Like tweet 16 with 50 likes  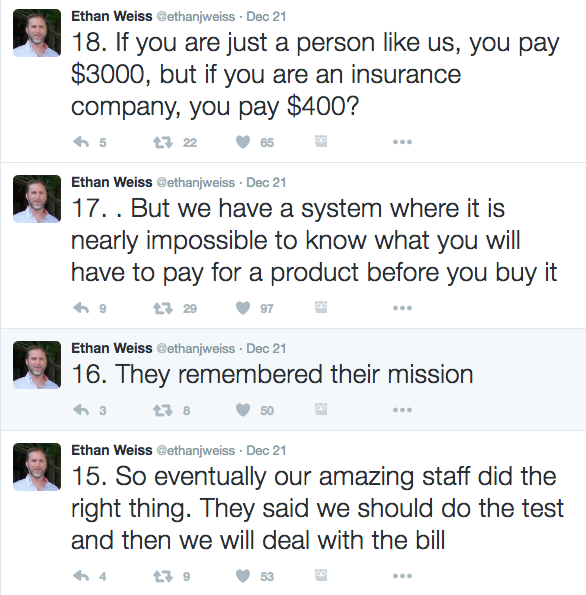[243, 410]
